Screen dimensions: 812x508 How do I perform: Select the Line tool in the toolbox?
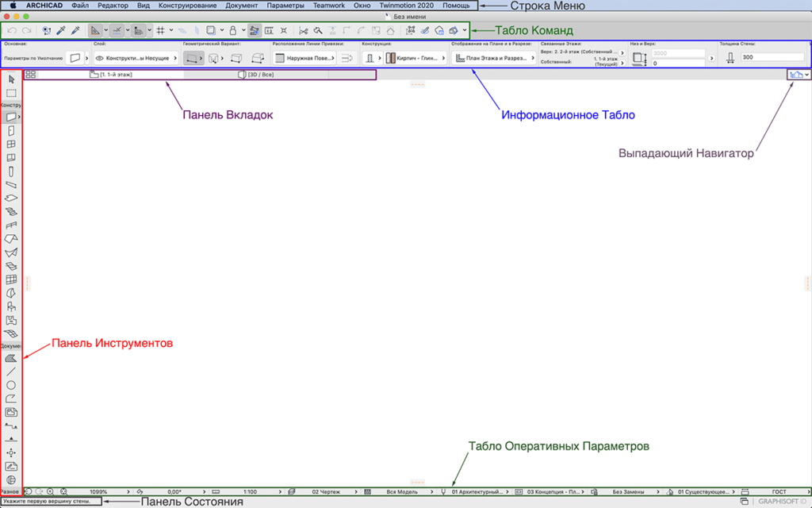[x=11, y=371]
